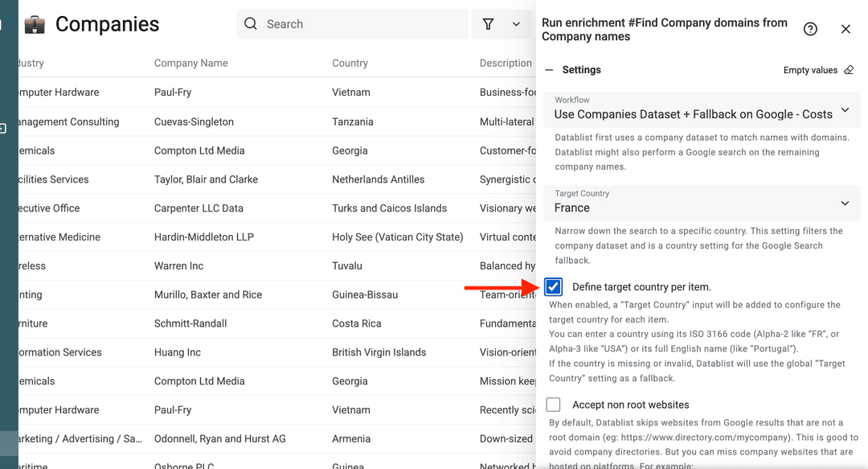
Task: Enable Accept non root websites
Action: (x=553, y=405)
